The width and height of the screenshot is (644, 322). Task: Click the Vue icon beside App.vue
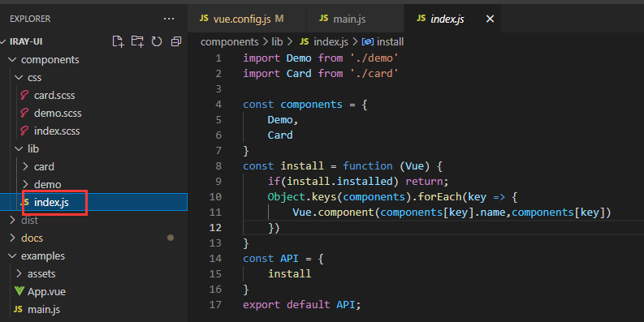(x=19, y=291)
